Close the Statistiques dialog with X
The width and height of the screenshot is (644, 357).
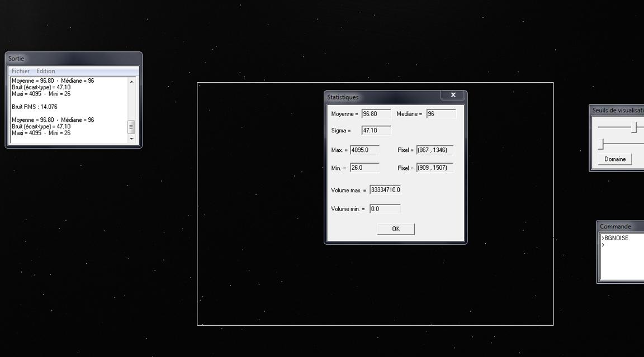tap(453, 95)
